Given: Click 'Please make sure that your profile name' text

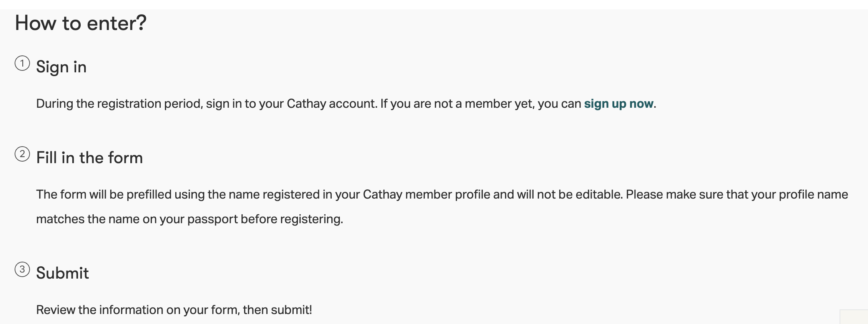Looking at the screenshot, I should (737, 194).
